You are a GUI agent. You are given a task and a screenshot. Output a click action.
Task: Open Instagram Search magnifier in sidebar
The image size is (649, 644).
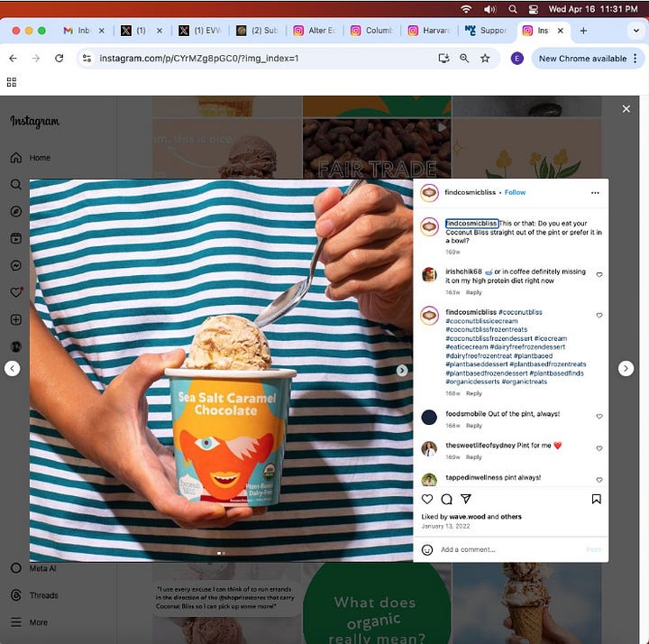pyautogui.click(x=15, y=184)
